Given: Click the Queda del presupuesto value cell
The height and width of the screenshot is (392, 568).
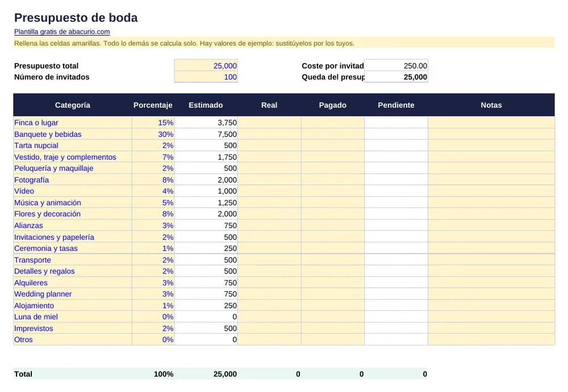Looking at the screenshot, I should point(396,77).
